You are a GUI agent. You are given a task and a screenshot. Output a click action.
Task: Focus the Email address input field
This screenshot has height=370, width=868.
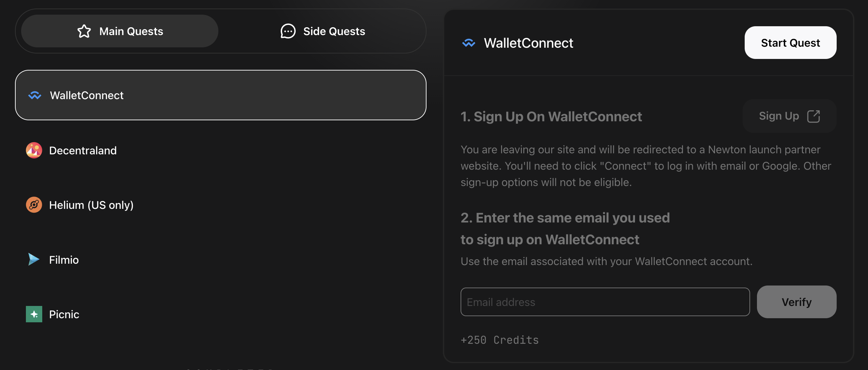pos(605,302)
